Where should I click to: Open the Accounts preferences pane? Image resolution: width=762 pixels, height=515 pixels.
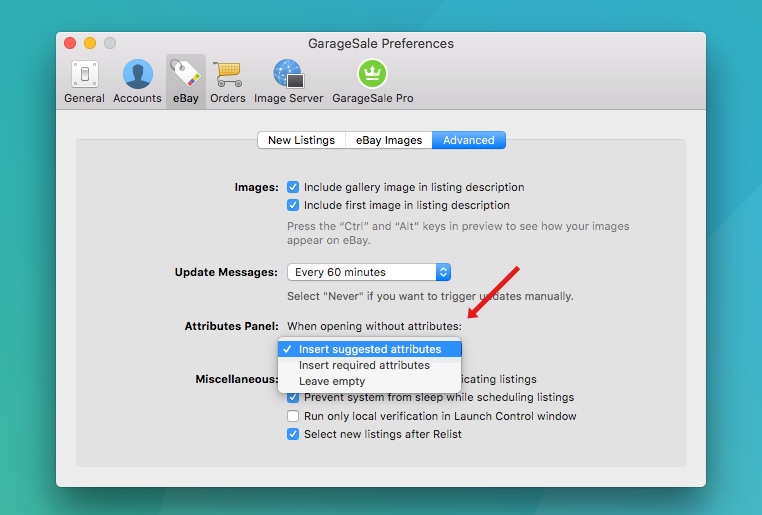(x=138, y=82)
